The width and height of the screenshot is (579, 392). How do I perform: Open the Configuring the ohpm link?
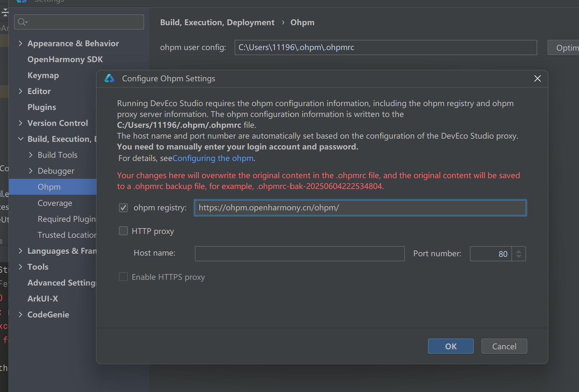click(x=213, y=158)
